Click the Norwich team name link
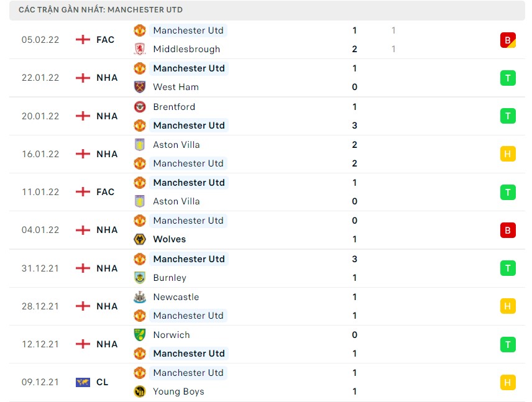The image size is (532, 402). pos(172,335)
